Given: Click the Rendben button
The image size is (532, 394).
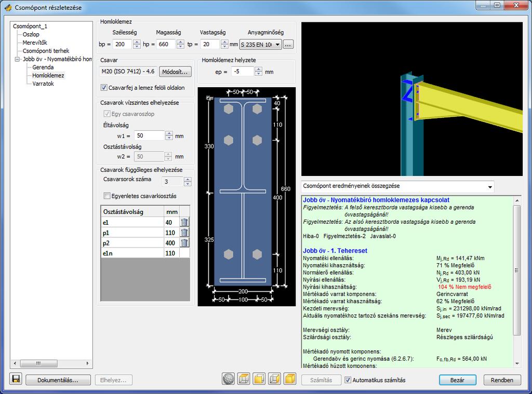Looking at the screenshot, I should pos(502,380).
